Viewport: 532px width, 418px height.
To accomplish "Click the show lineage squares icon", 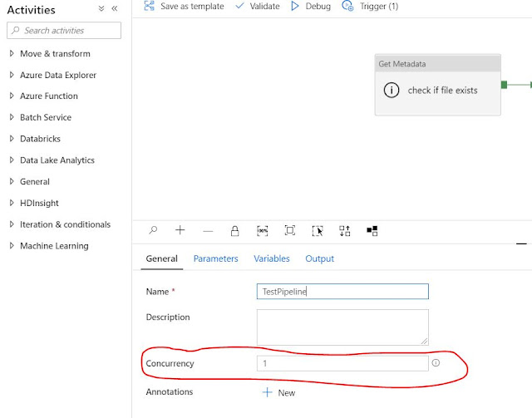I will coord(372,231).
